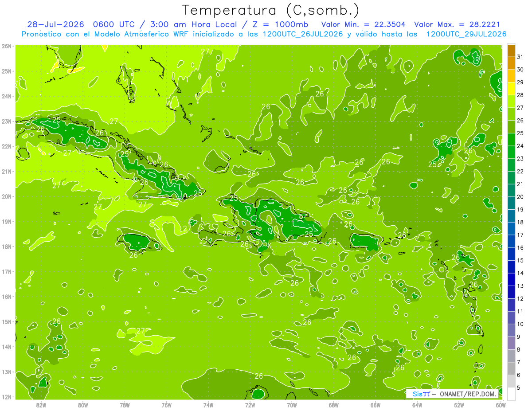
Task: Click the "0600 UTC" time text
Action: pos(115,24)
